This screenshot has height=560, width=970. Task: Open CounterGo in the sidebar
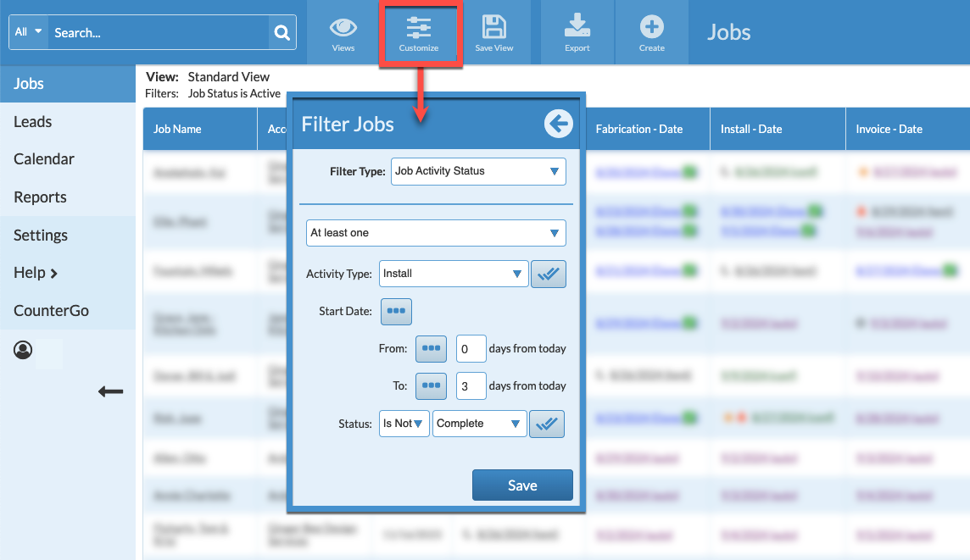(68, 310)
